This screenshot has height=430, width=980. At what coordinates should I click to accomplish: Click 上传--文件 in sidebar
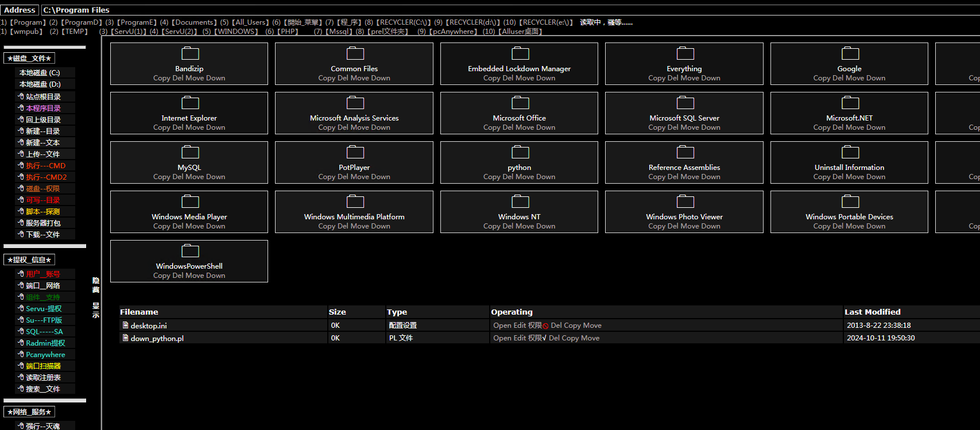43,154
